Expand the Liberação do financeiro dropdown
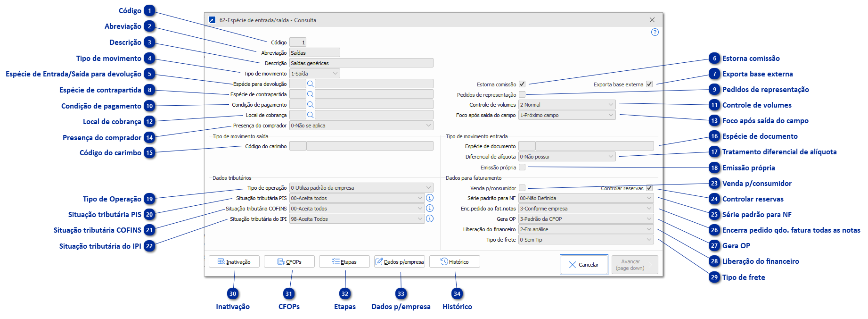Image resolution: width=868 pixels, height=319 pixels. coord(649,229)
